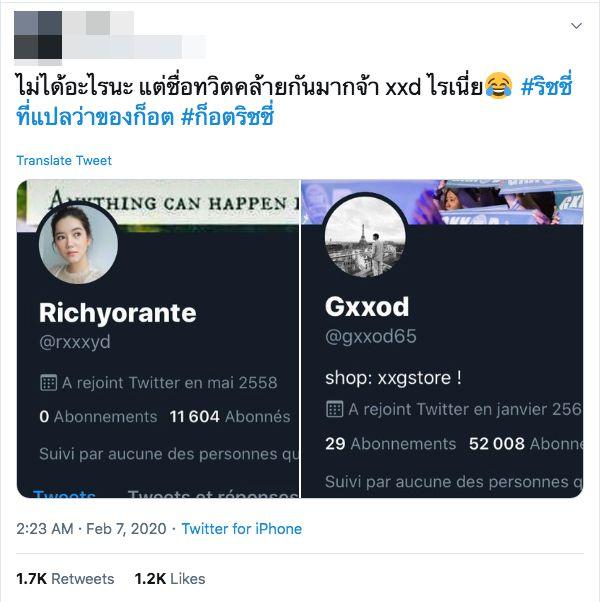Click the crying-laughing emoji in the tweet

(x=499, y=86)
